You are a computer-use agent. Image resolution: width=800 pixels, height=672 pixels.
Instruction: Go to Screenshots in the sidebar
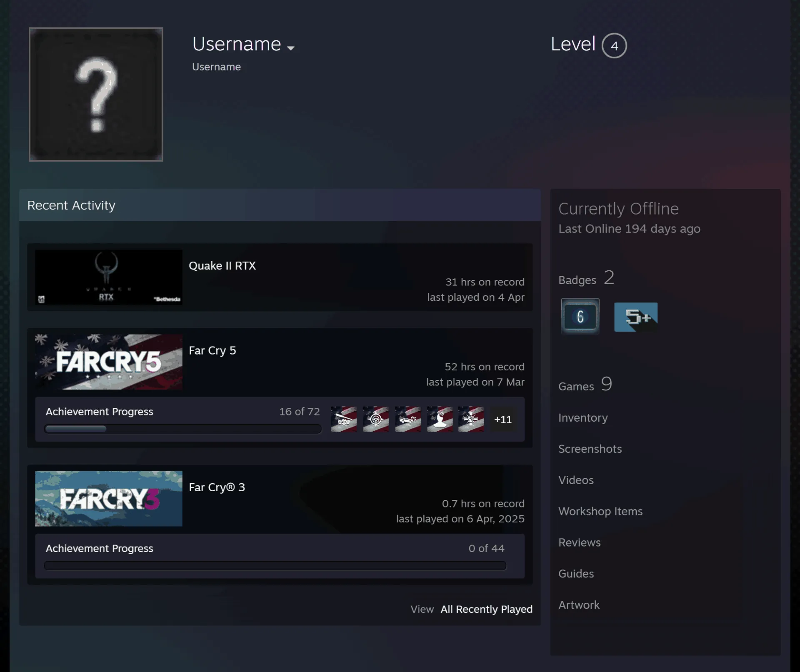point(590,449)
